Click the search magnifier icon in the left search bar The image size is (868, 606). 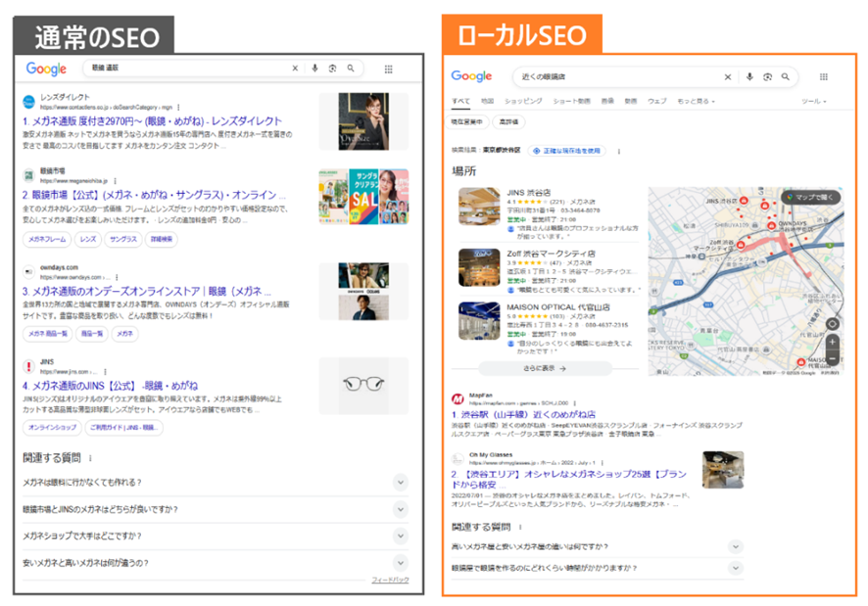(x=351, y=69)
